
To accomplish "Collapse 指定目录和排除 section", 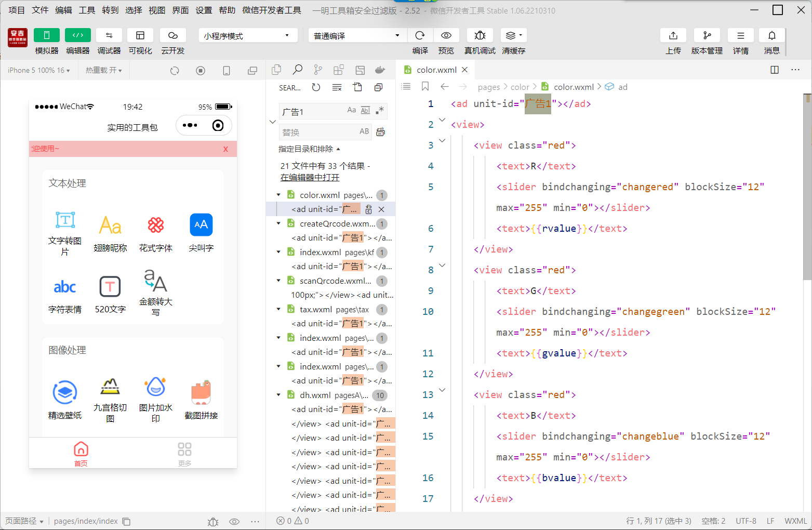I will click(309, 149).
